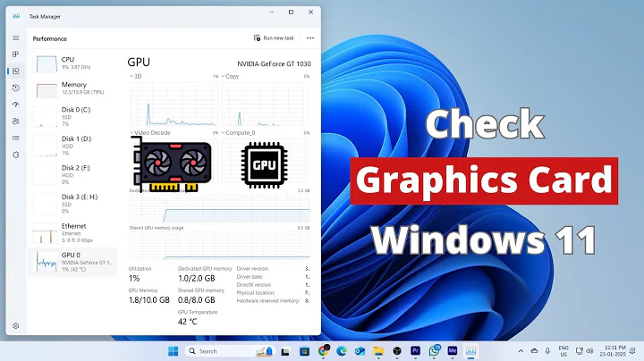Open Adobe Media Encoder from the taskbar
The image size is (644, 361).
click(453, 351)
